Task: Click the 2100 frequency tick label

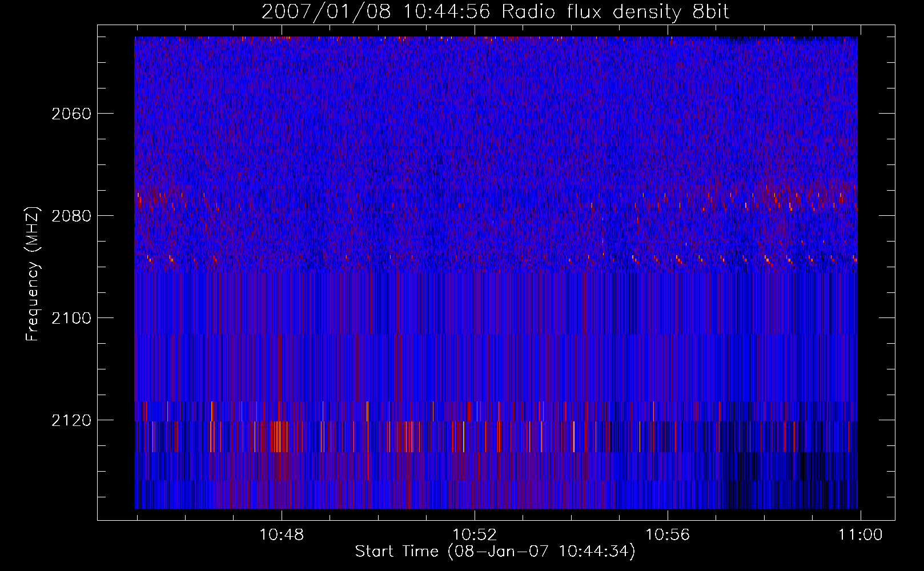Action: 71,318
